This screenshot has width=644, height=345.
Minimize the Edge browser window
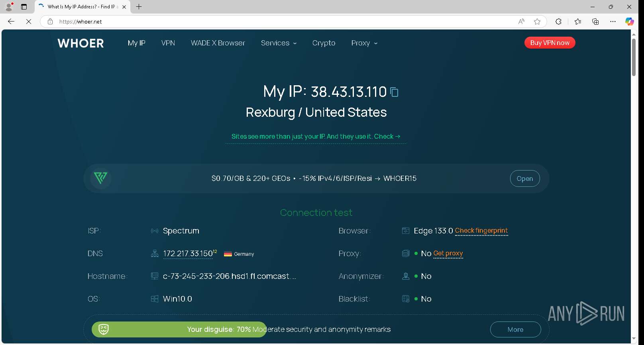(x=592, y=7)
